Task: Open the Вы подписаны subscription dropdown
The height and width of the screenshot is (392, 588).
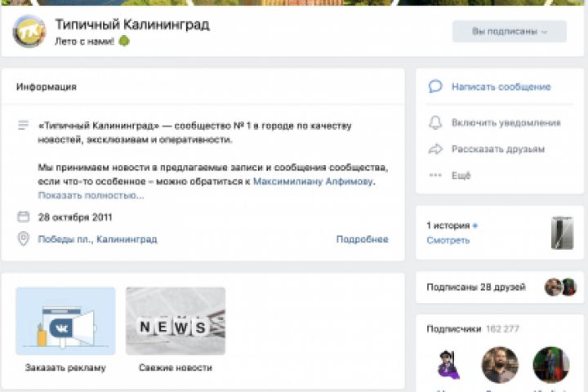Action: coord(510,32)
